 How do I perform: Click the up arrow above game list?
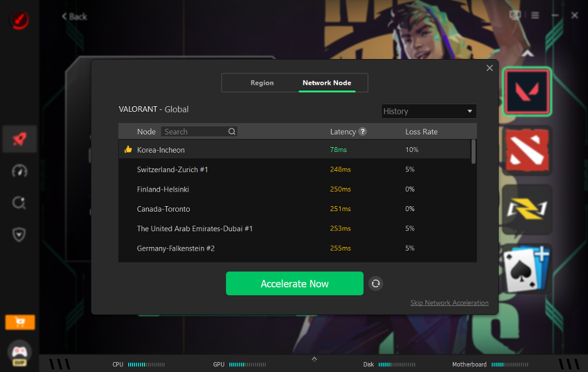pyautogui.click(x=527, y=53)
